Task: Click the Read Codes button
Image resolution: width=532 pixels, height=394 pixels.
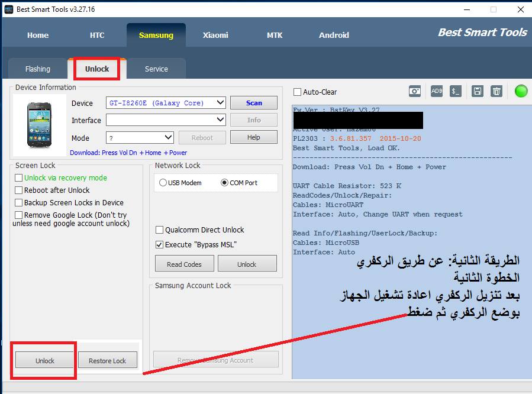Action: [184, 264]
